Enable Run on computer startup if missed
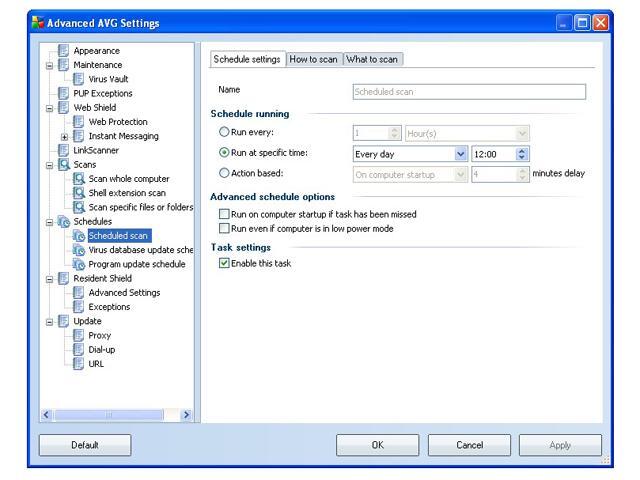 (224, 214)
